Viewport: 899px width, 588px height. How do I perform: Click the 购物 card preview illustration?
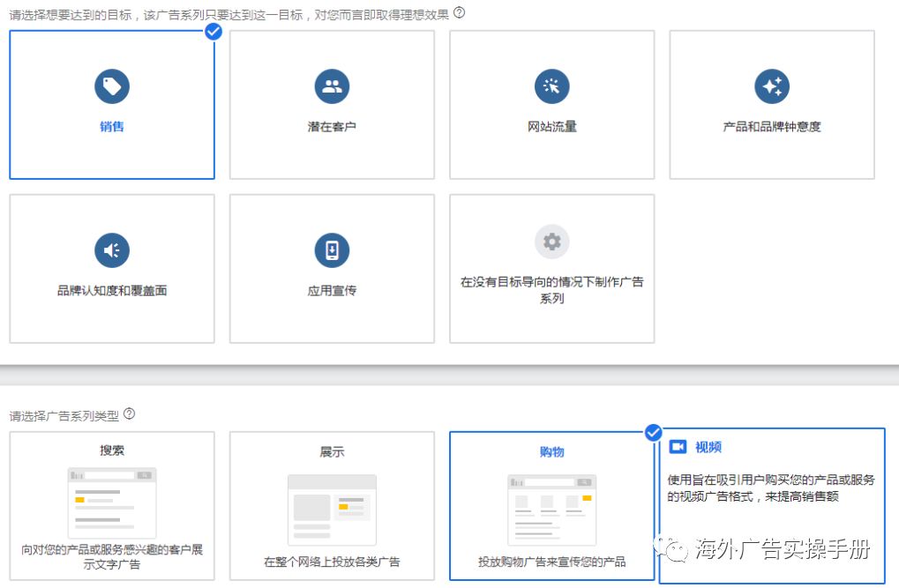point(550,510)
